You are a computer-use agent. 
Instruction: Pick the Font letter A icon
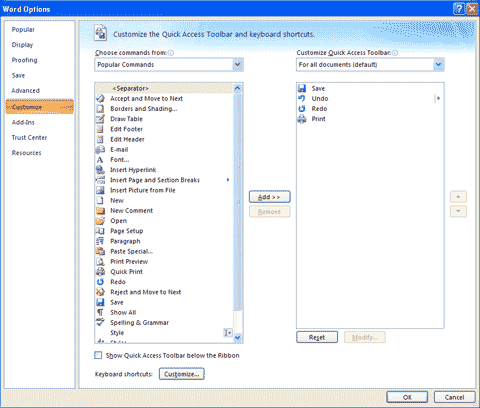[x=100, y=160]
